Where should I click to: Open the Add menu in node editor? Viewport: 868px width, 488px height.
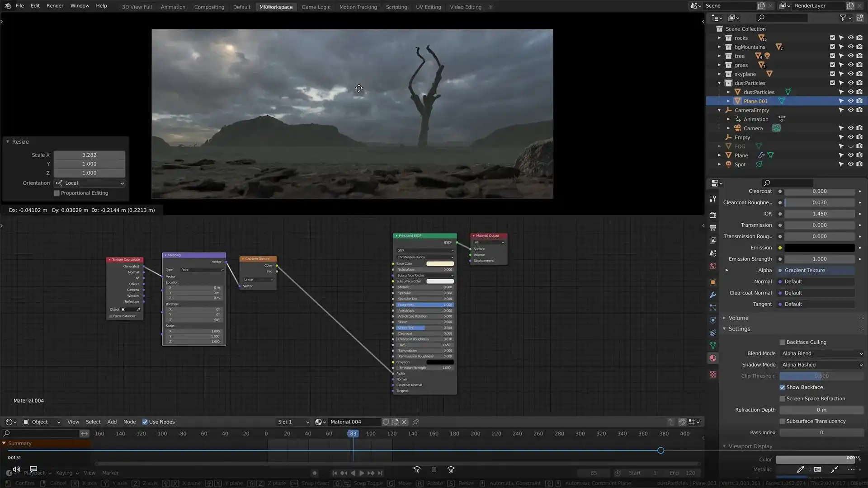pos(112,422)
